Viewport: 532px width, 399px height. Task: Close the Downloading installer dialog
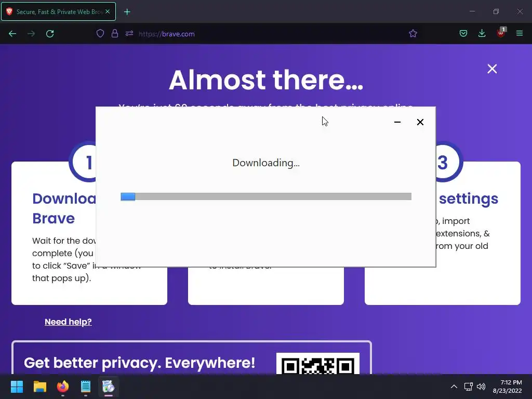pyautogui.click(x=420, y=122)
